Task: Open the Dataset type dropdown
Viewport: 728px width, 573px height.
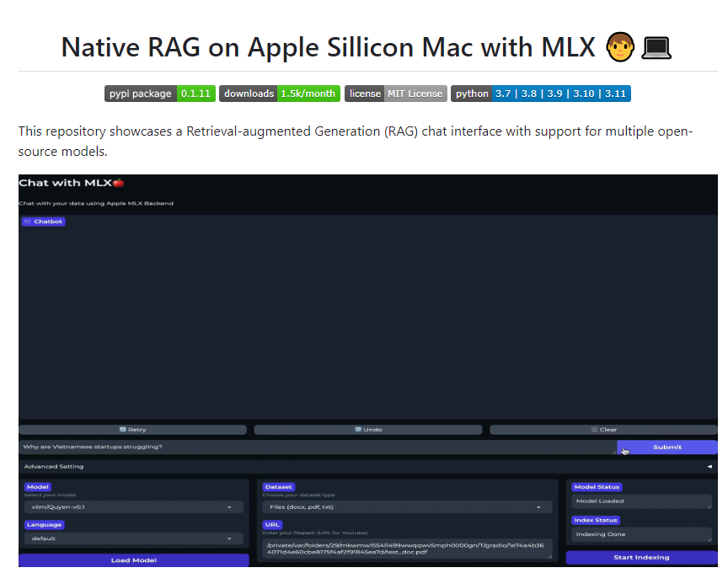Action: point(407,507)
